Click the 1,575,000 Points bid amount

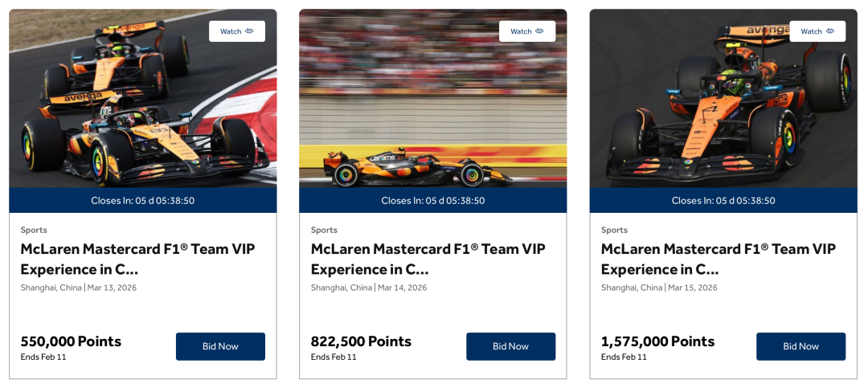point(657,341)
